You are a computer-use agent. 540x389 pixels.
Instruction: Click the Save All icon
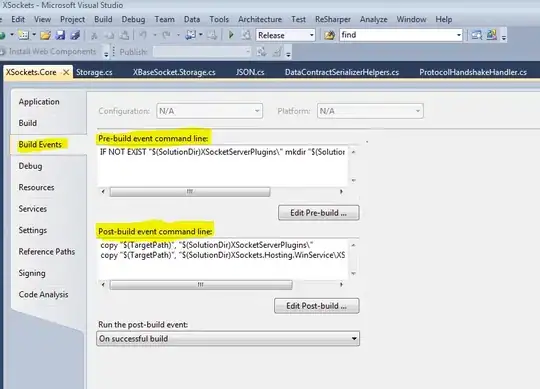pyautogui.click(x=75, y=35)
